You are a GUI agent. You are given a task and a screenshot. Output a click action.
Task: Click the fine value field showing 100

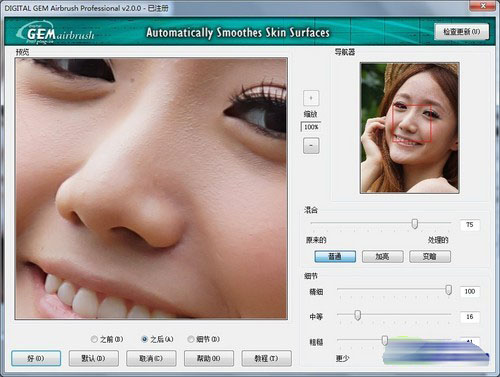pyautogui.click(x=470, y=291)
